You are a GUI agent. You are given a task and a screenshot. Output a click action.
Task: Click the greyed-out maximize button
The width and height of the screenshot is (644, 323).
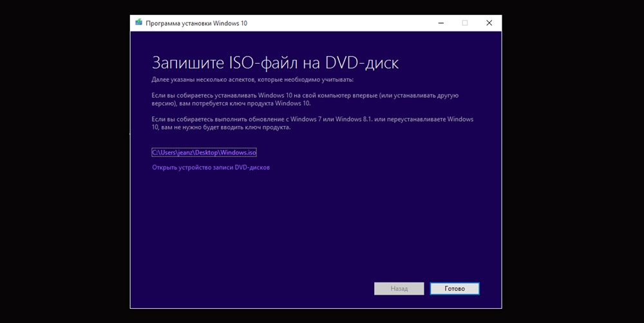point(464,23)
